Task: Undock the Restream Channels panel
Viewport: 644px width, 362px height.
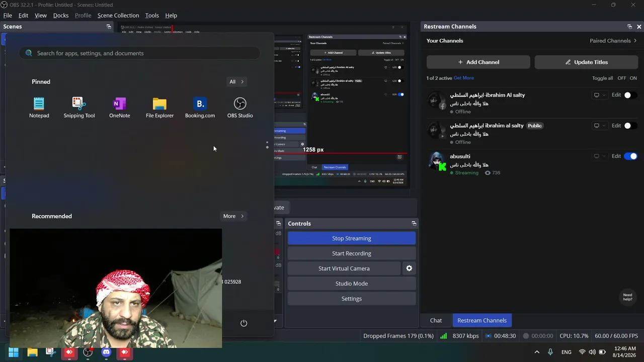Action: [629, 27]
